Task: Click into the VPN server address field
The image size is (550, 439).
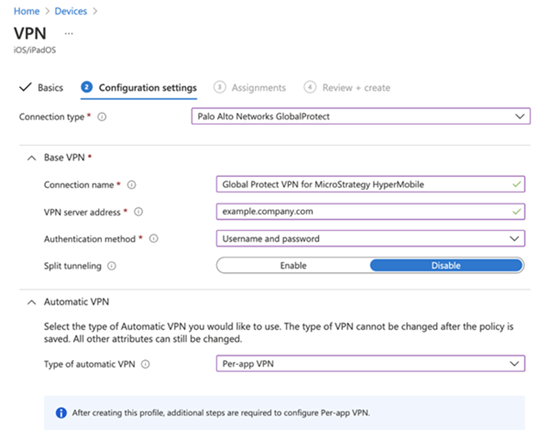Action: coord(370,212)
